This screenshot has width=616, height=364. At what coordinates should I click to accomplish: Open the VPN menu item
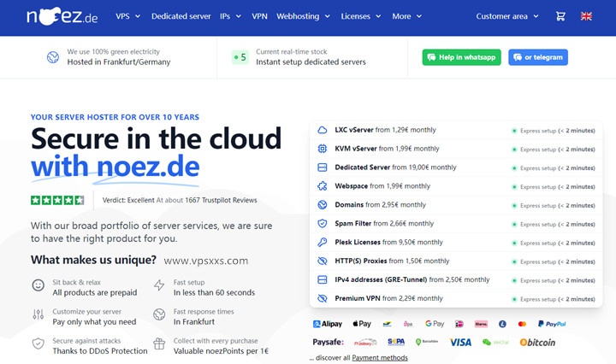pyautogui.click(x=259, y=16)
